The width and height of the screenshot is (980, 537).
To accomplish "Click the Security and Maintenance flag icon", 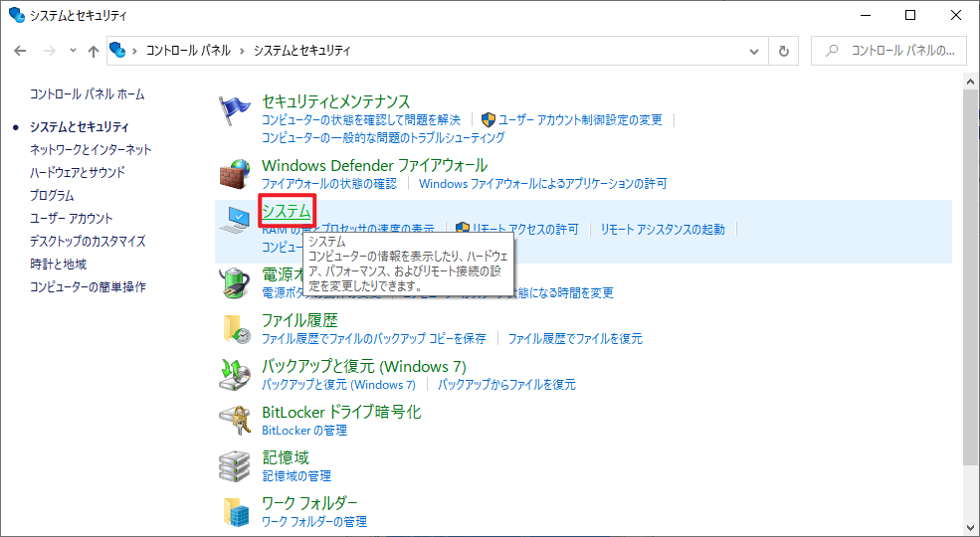I will [235, 111].
